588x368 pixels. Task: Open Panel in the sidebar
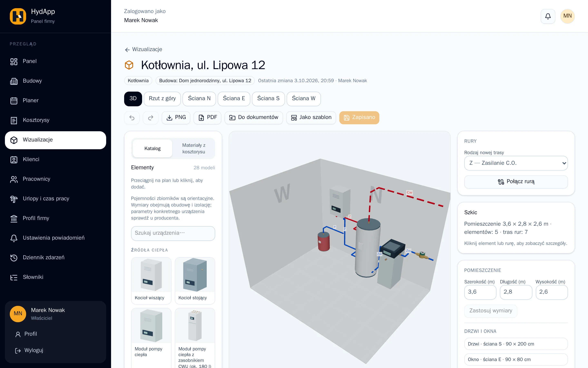point(55,61)
